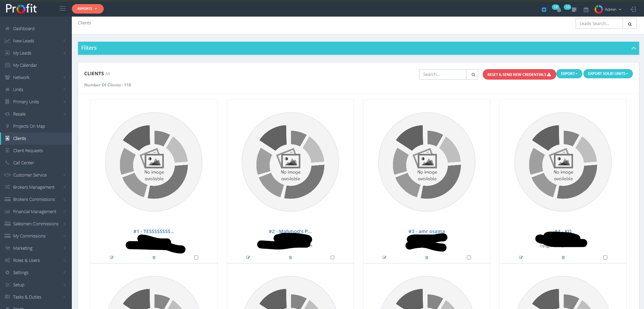
Task: Go to Brokers Management in the sidebar
Action: coord(34,187)
